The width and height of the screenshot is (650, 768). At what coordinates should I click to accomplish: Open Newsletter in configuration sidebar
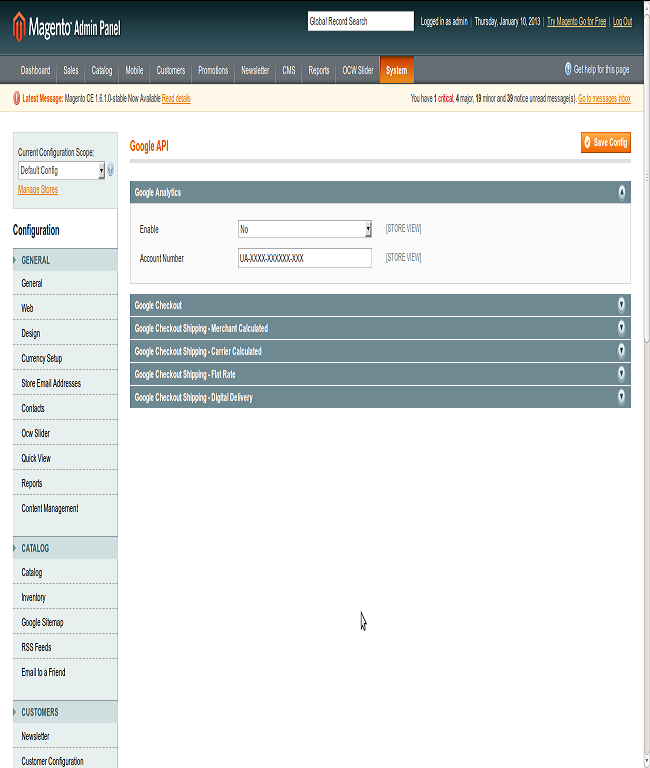coord(65,736)
